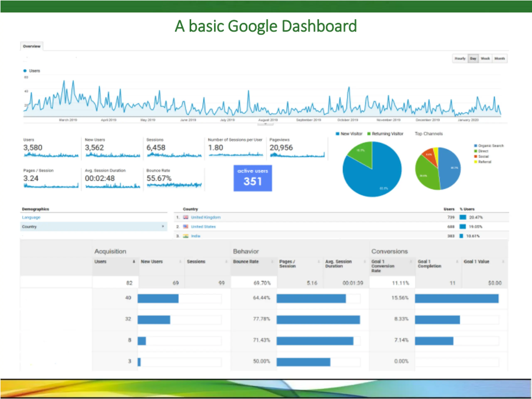
Task: Click the New vs Returning Visitor pie chart
Action: pyautogui.click(x=372, y=169)
